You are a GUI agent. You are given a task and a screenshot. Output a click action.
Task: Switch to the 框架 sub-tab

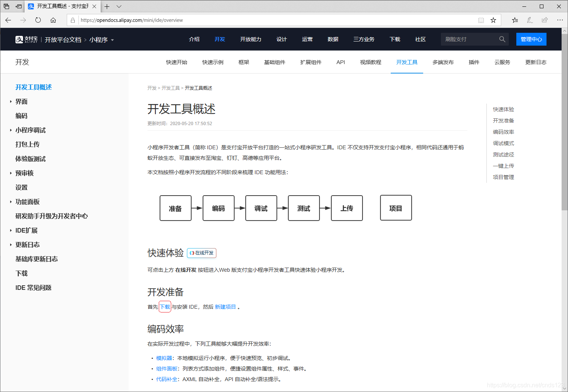pos(244,62)
